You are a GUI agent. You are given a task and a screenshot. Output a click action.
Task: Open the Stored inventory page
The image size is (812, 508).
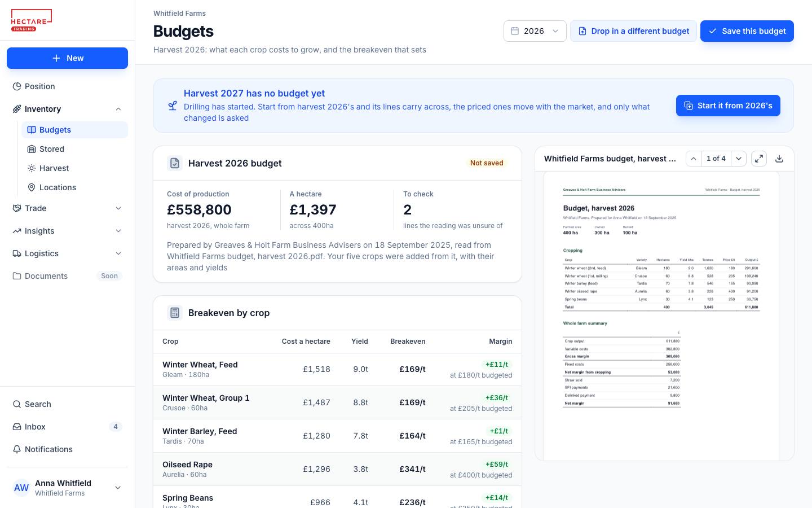pyautogui.click(x=74, y=149)
